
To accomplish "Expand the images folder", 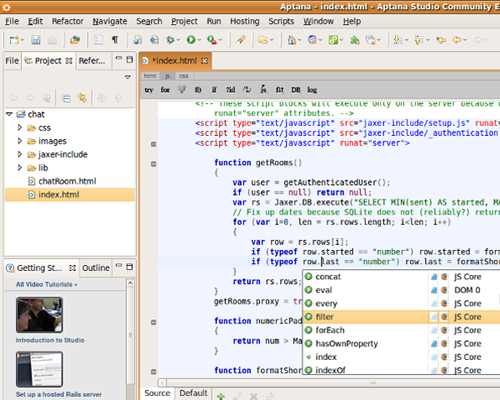I will pyautogui.click(x=20, y=141).
